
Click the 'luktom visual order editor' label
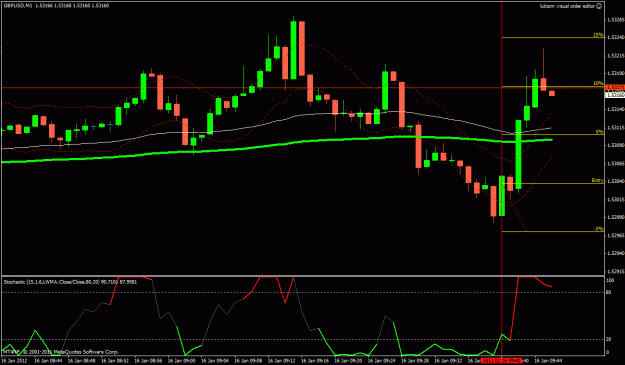(x=567, y=6)
